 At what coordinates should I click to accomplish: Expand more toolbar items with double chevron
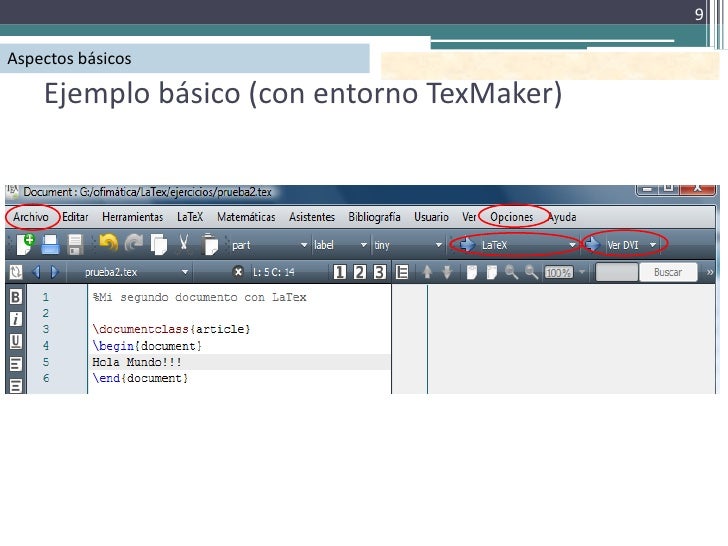point(709,272)
